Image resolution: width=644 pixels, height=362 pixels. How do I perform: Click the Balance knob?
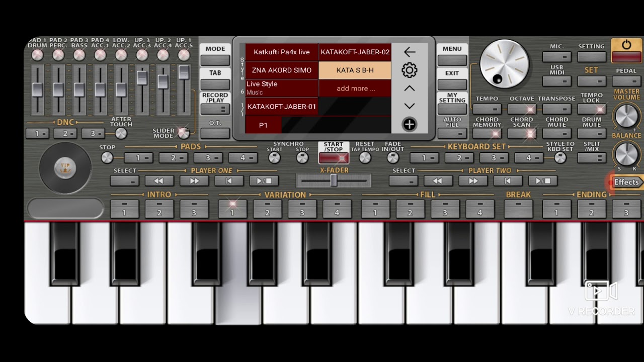626,153
